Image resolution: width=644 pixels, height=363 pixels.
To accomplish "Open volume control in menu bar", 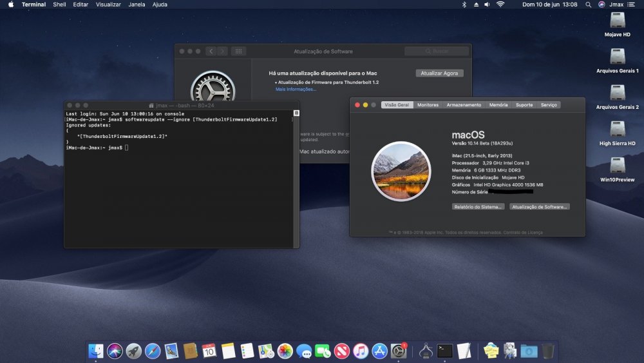I will tap(487, 5).
